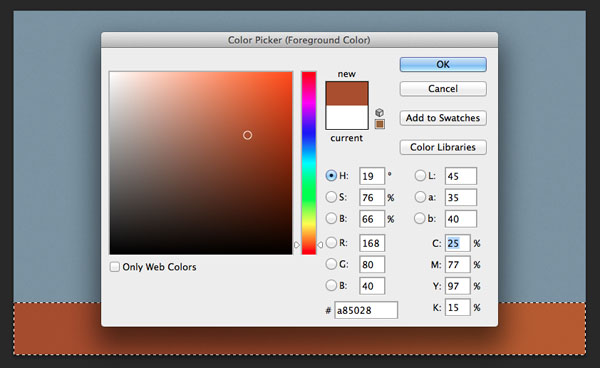This screenshot has height=368, width=600.
Task: Select the Lab a radio button
Action: pyautogui.click(x=420, y=197)
